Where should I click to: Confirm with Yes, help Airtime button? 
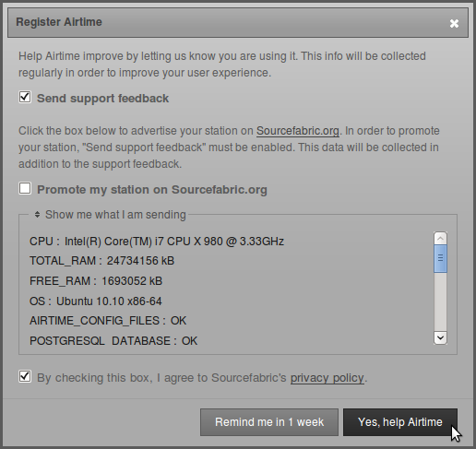pos(400,422)
